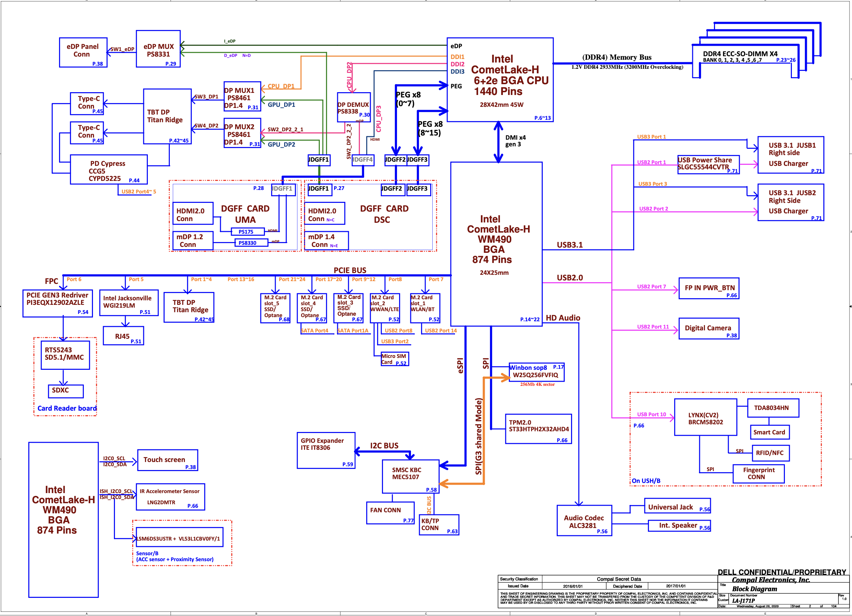The image size is (852, 616).
Task: Select the RTS5243 SD5.1/MMC block
Action: pos(65,355)
